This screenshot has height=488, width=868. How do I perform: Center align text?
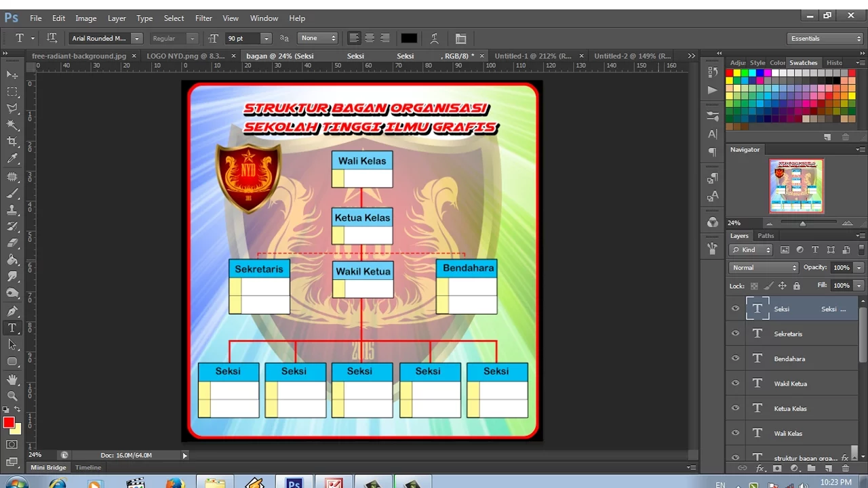click(x=370, y=39)
